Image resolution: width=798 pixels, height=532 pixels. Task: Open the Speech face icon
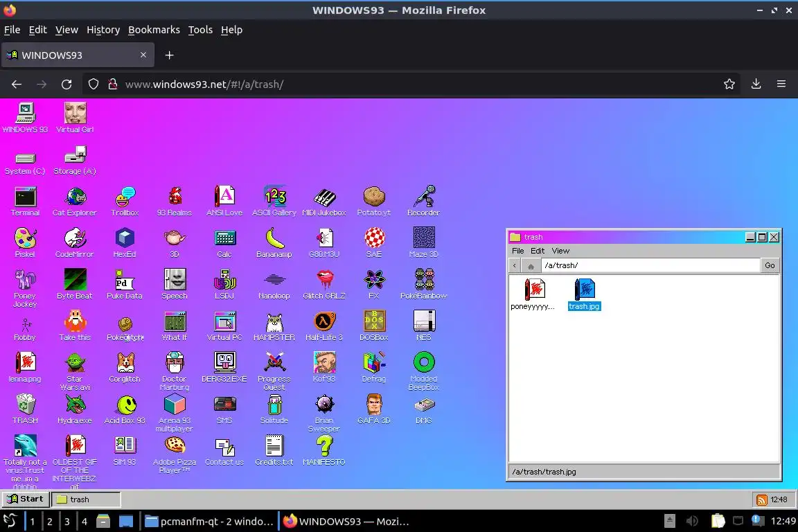(175, 285)
